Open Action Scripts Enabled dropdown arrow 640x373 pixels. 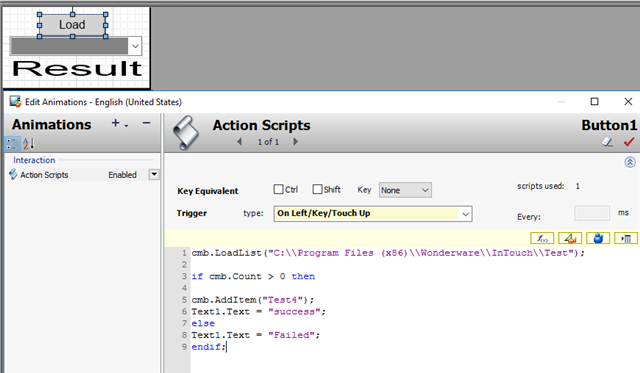coord(154,175)
